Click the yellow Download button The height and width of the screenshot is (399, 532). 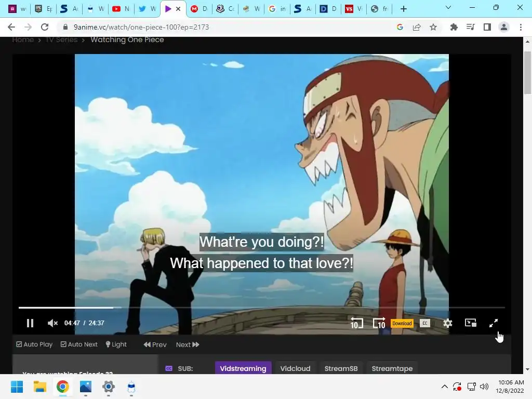[402, 323]
